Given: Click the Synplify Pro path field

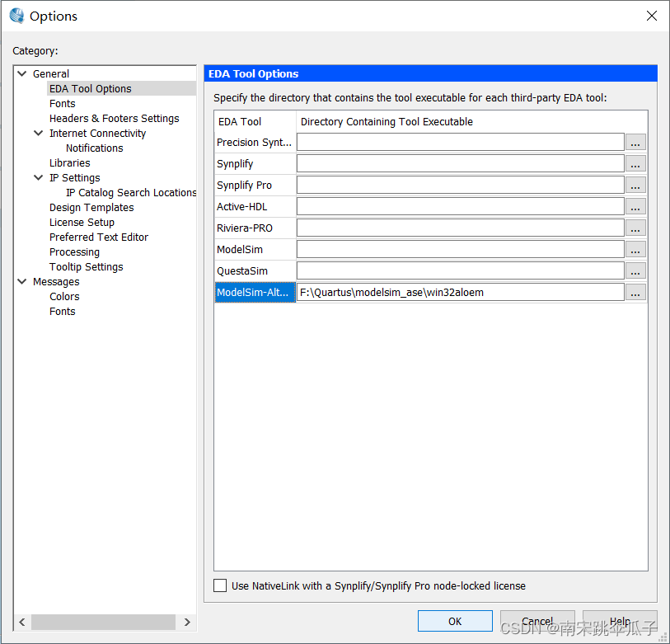Looking at the screenshot, I should click(x=461, y=185).
